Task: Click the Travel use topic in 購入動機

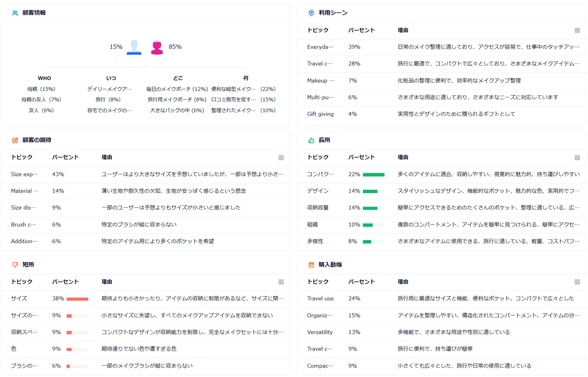Action: click(x=320, y=299)
